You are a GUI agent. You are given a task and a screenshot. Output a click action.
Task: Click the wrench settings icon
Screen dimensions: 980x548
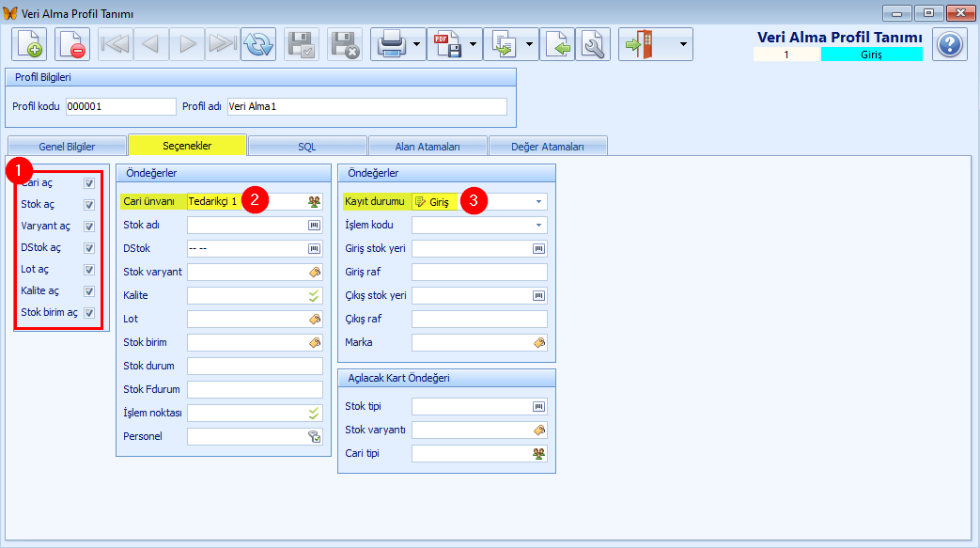point(593,44)
